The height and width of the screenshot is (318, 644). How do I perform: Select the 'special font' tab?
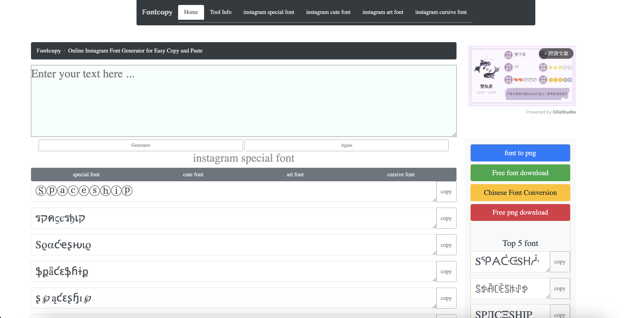(86, 174)
